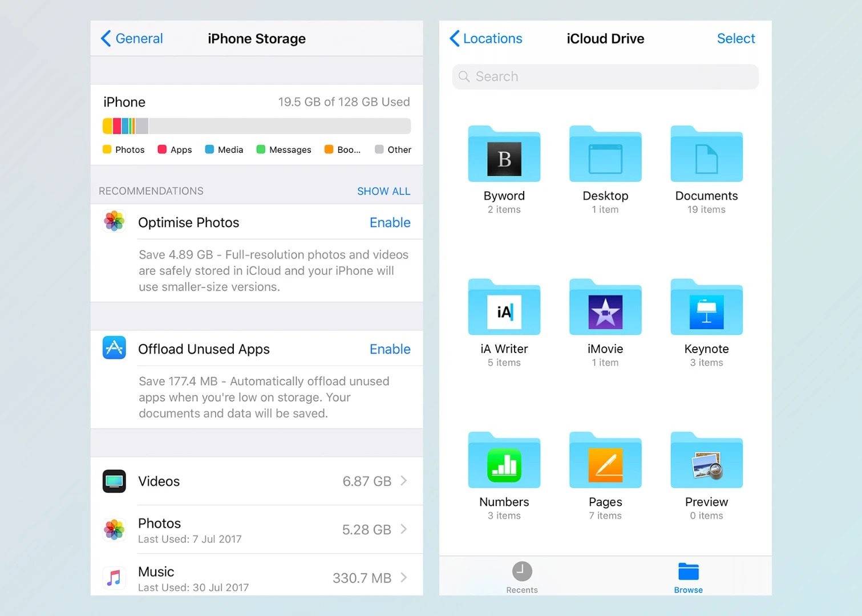Viewport: 862px width, 616px height.
Task: Open the Preview folder
Action: pos(706,460)
